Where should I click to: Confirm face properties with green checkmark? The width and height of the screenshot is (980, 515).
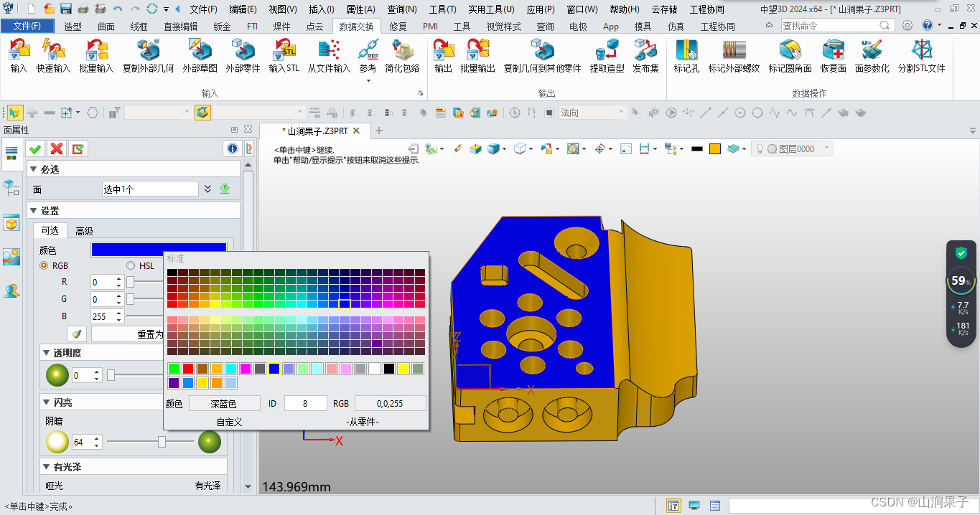35,148
